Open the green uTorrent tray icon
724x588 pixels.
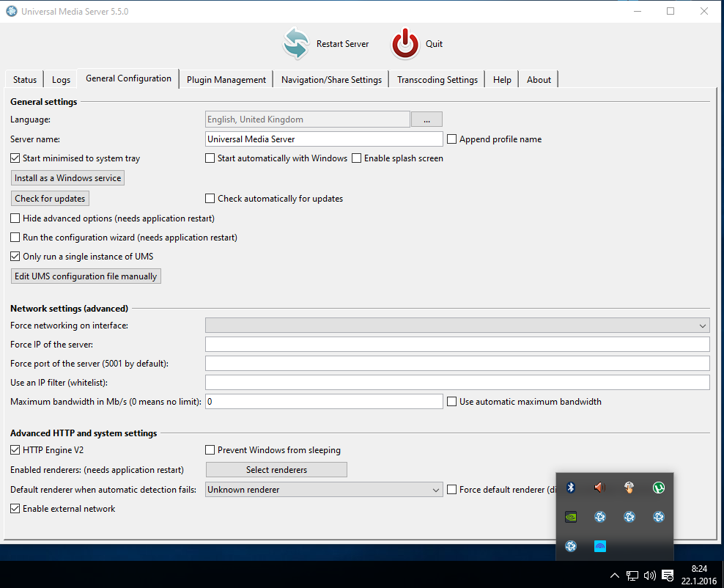point(659,488)
